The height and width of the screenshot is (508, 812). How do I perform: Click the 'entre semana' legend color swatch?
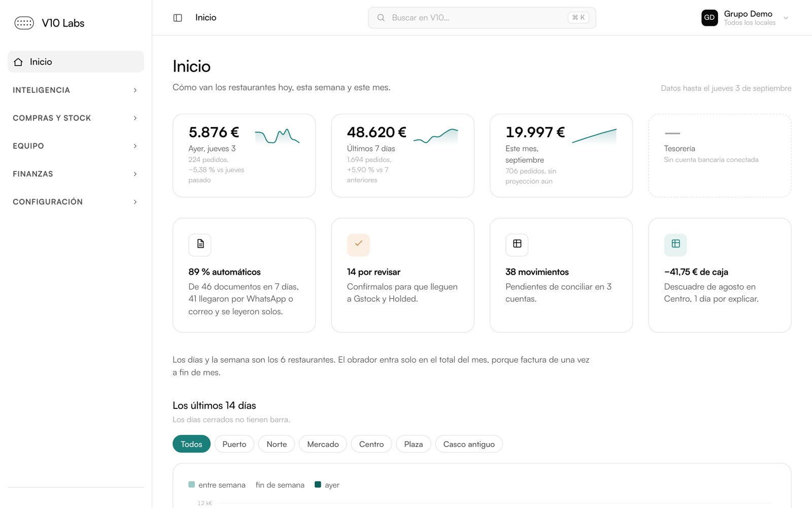pyautogui.click(x=191, y=485)
